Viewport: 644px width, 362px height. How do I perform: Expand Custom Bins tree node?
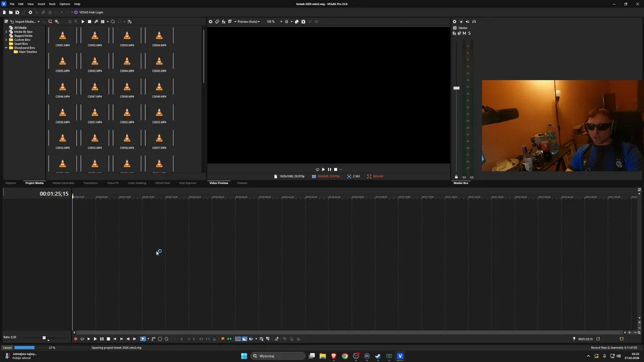[6, 40]
